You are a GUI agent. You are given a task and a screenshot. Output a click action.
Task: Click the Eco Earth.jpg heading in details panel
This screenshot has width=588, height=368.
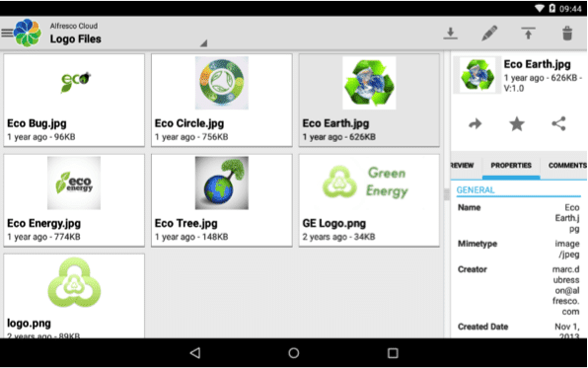point(537,64)
